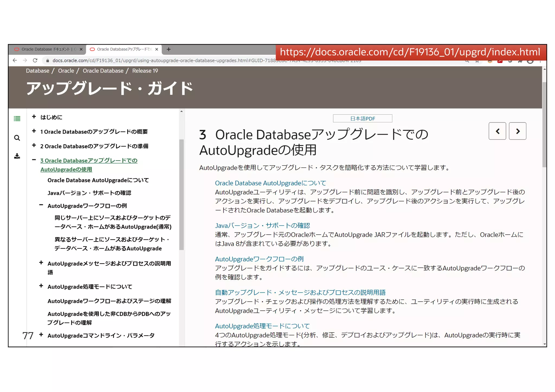The image size is (555, 392).
Task: Close the Oracle Database ドキュメント tab
Action: [81, 49]
